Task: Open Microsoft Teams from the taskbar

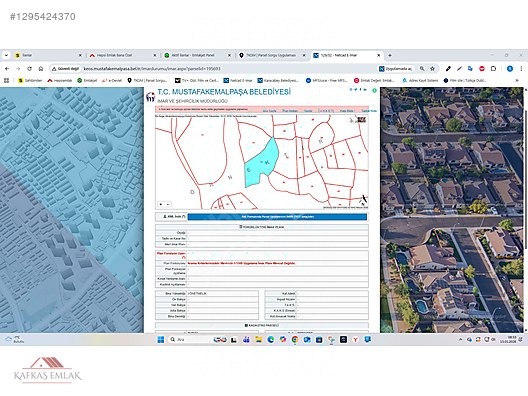Action: point(246,339)
